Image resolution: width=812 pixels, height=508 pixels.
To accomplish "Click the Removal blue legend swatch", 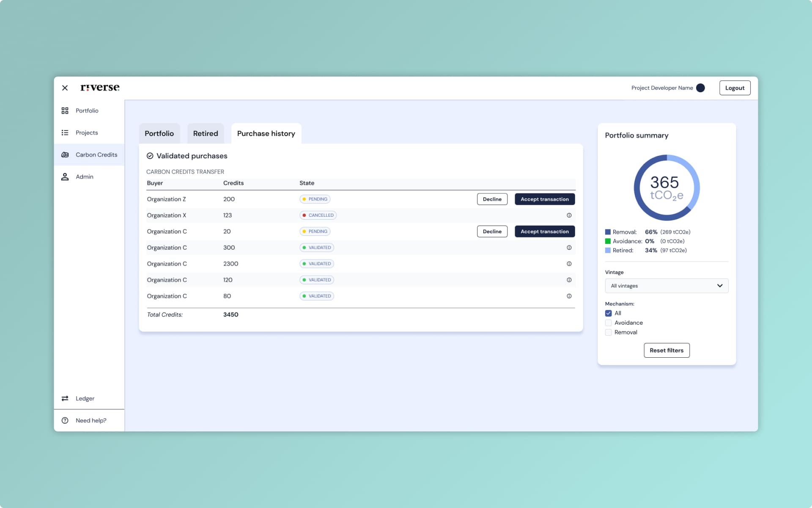I will [608, 232].
